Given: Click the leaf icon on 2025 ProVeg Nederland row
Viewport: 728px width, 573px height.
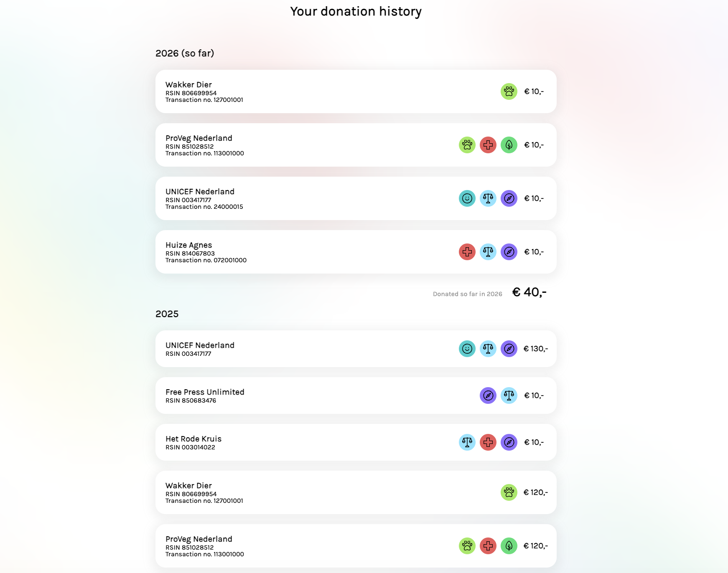Looking at the screenshot, I should (x=509, y=546).
